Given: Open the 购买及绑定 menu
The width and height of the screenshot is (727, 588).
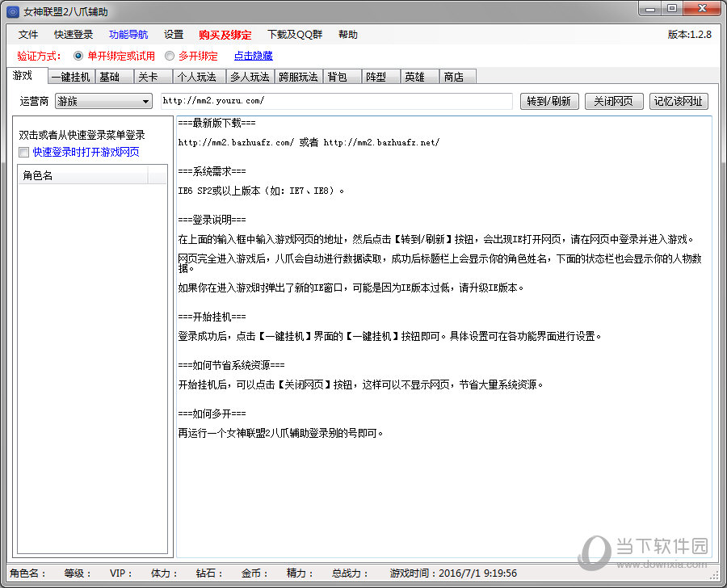Looking at the screenshot, I should pos(225,35).
